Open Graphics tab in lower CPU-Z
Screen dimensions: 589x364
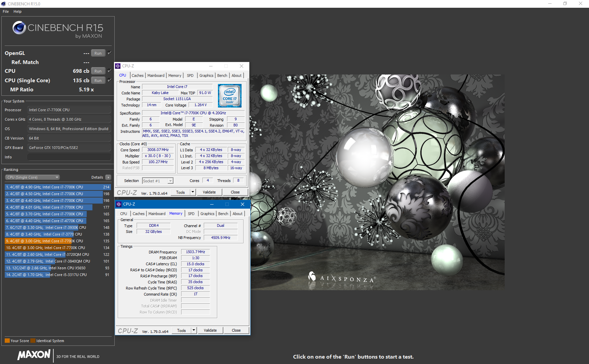click(207, 214)
